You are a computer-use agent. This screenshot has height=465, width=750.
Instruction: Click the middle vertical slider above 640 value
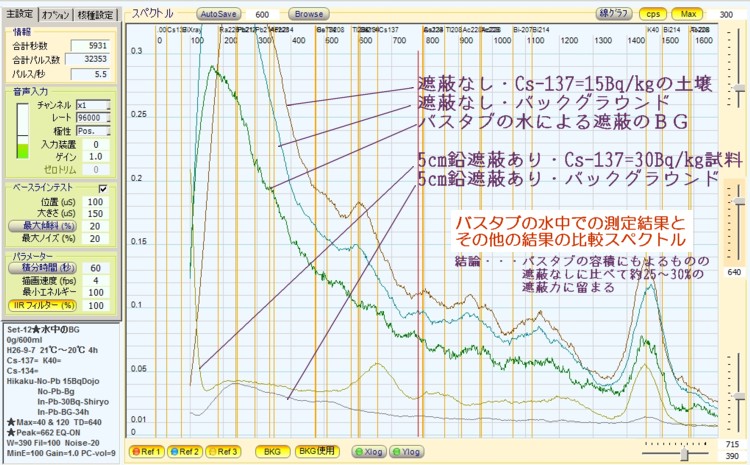click(x=739, y=201)
